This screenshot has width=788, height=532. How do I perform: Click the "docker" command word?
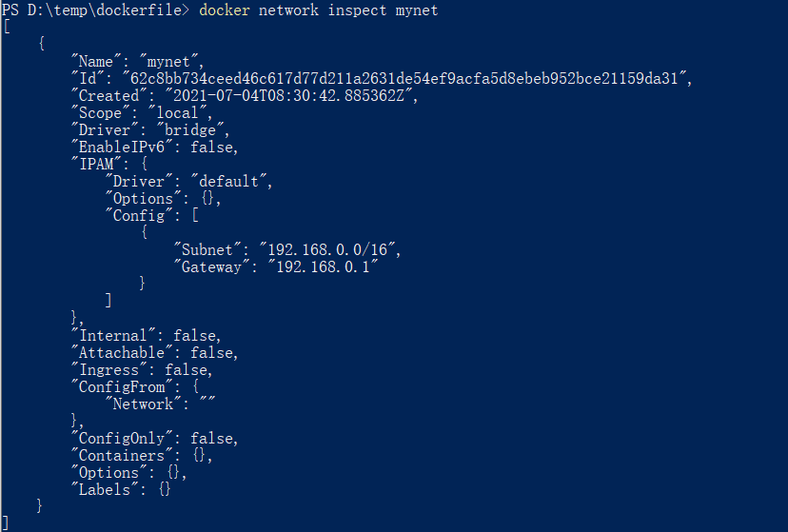[x=225, y=10]
